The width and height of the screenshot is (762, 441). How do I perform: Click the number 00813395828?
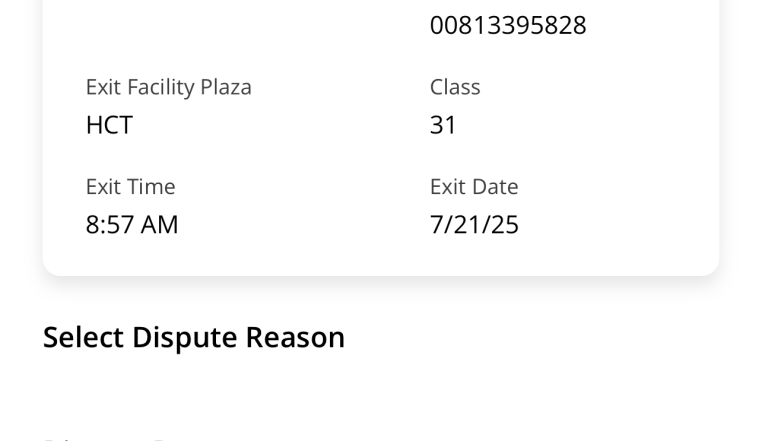[508, 25]
